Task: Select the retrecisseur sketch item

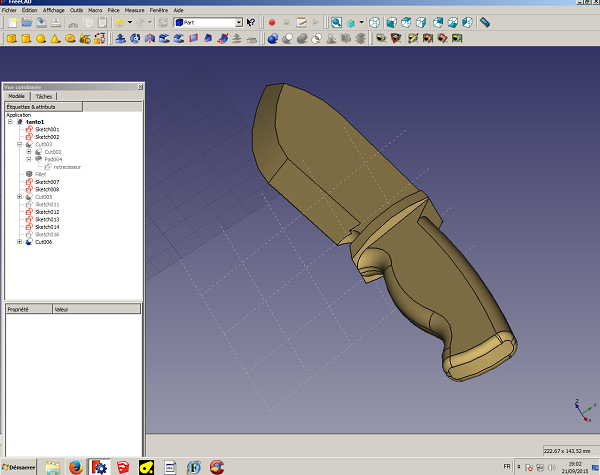Action: coord(67,167)
